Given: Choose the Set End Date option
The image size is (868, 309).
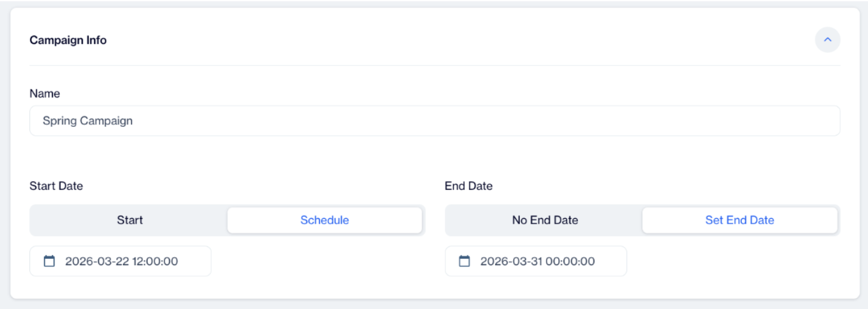Looking at the screenshot, I should pyautogui.click(x=740, y=220).
